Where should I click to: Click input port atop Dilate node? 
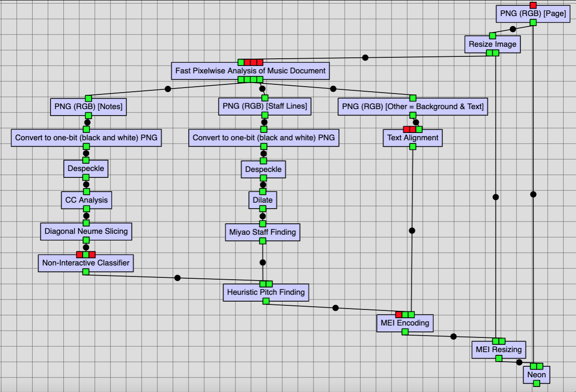[x=263, y=191]
